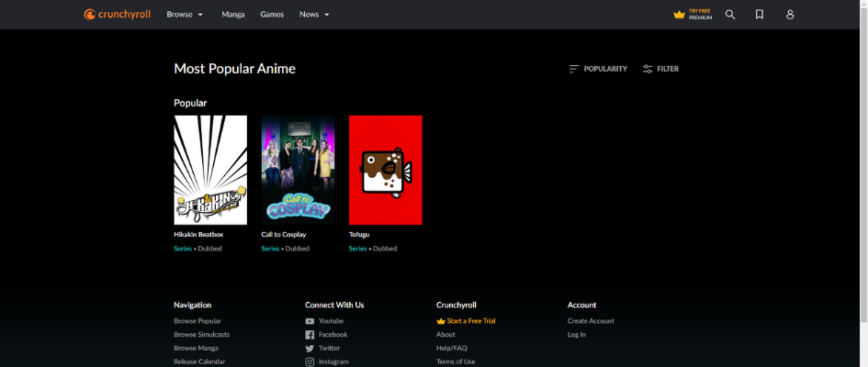The height and width of the screenshot is (367, 868).
Task: Click the Try Free Premium crown button
Action: [x=693, y=15]
